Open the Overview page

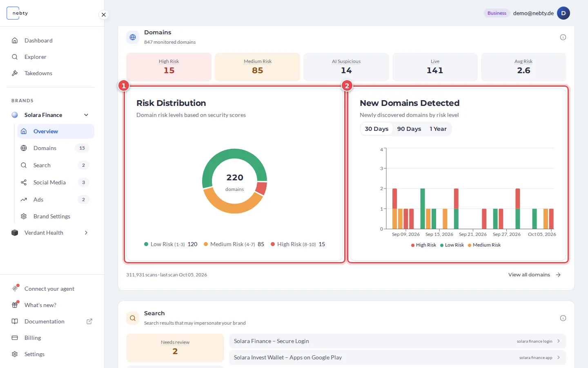pos(56,131)
